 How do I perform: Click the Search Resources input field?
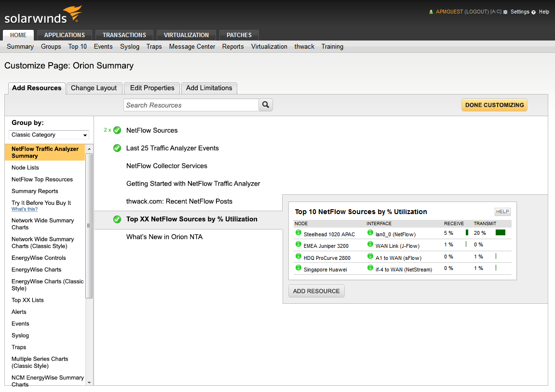click(x=191, y=105)
